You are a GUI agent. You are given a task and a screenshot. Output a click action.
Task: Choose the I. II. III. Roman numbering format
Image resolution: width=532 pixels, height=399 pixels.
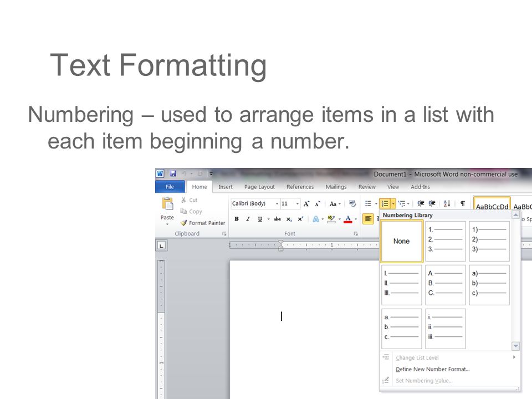coord(402,285)
